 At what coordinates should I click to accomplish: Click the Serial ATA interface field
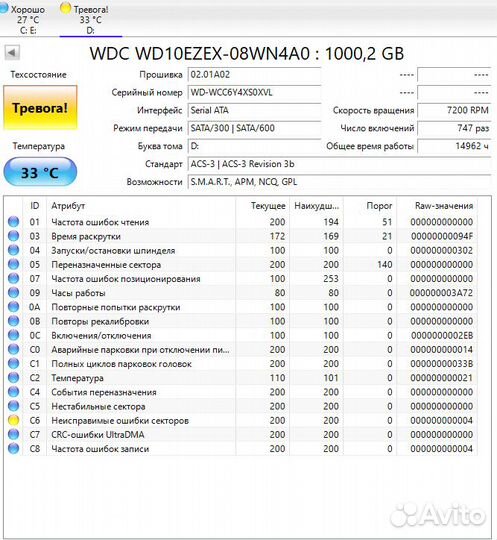pos(254,111)
